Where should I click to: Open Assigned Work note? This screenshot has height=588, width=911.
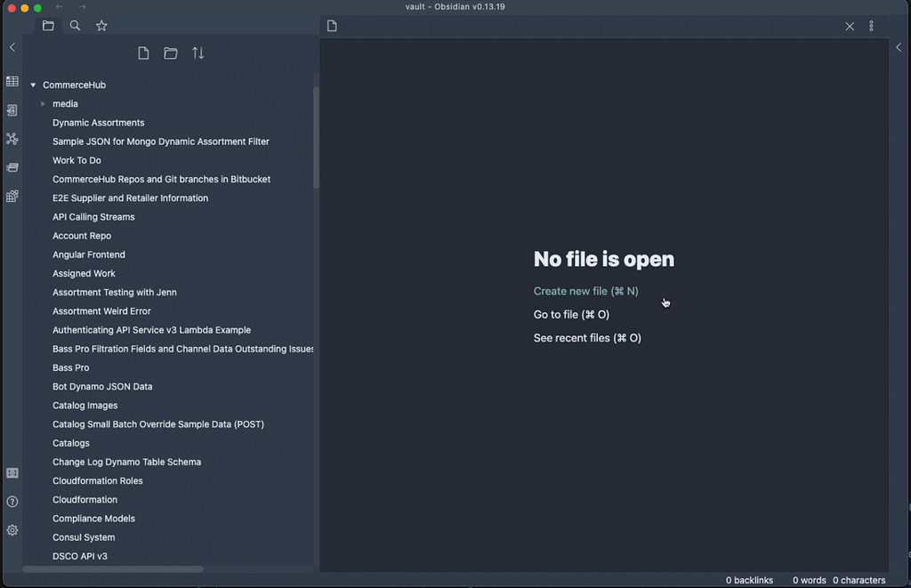pos(84,274)
